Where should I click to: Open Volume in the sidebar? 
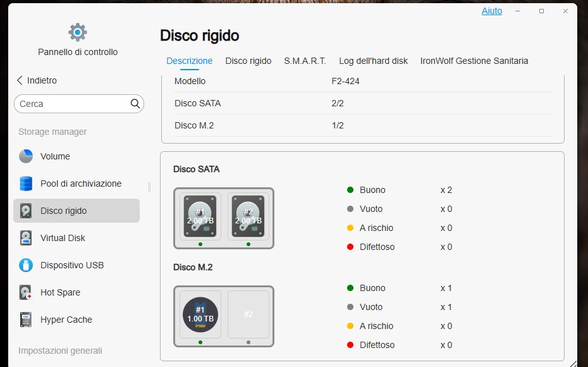click(x=55, y=156)
